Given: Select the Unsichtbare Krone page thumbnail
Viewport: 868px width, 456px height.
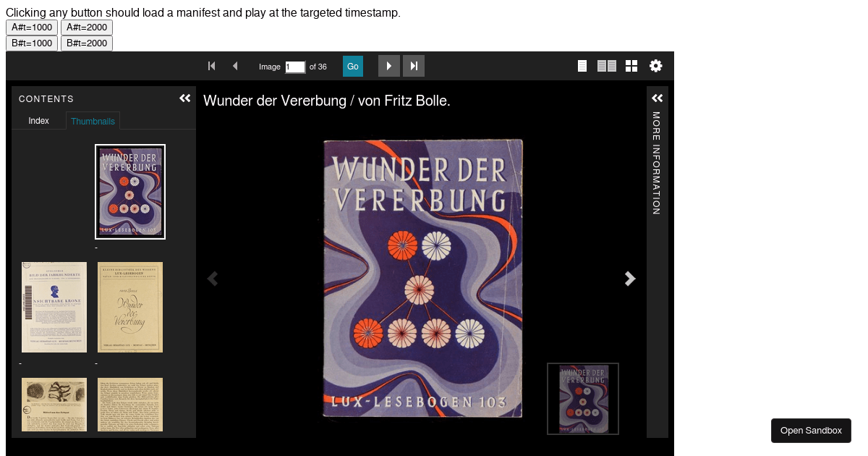Looking at the screenshot, I should pyautogui.click(x=54, y=307).
